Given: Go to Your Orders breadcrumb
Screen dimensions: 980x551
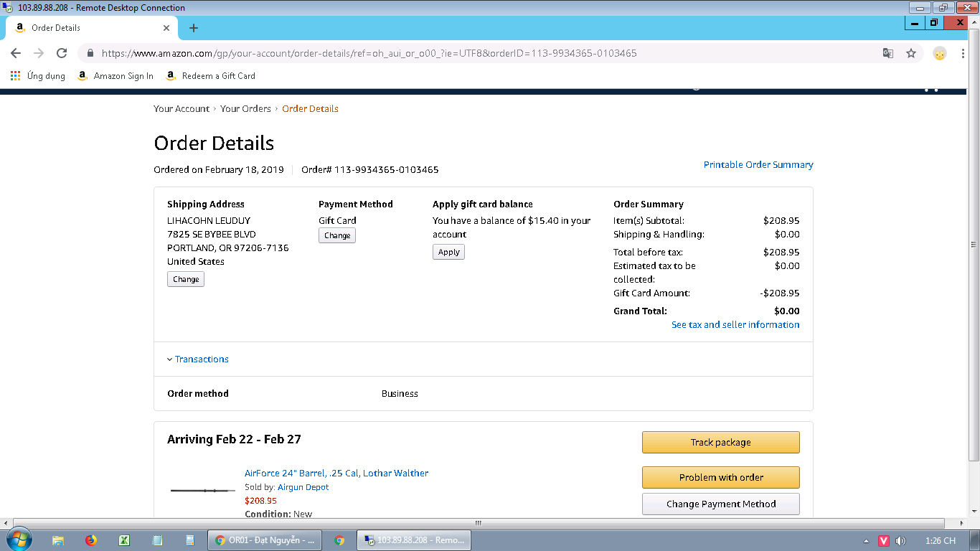Looking at the screenshot, I should point(245,109).
